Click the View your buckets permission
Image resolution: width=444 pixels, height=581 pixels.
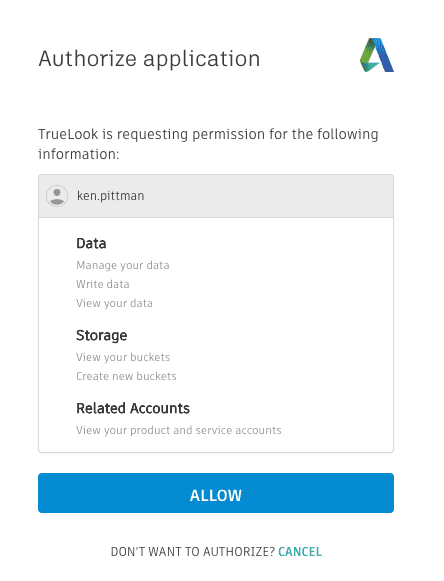point(123,357)
